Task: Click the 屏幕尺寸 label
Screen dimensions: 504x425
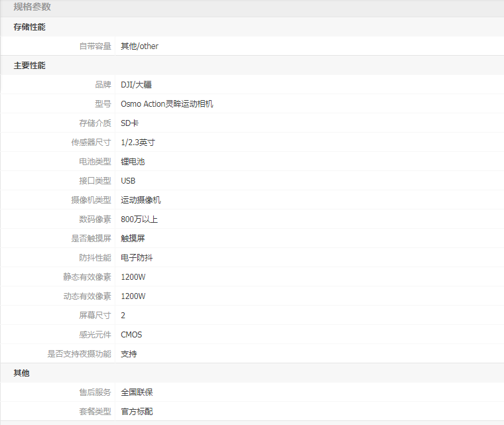Action: (x=95, y=316)
